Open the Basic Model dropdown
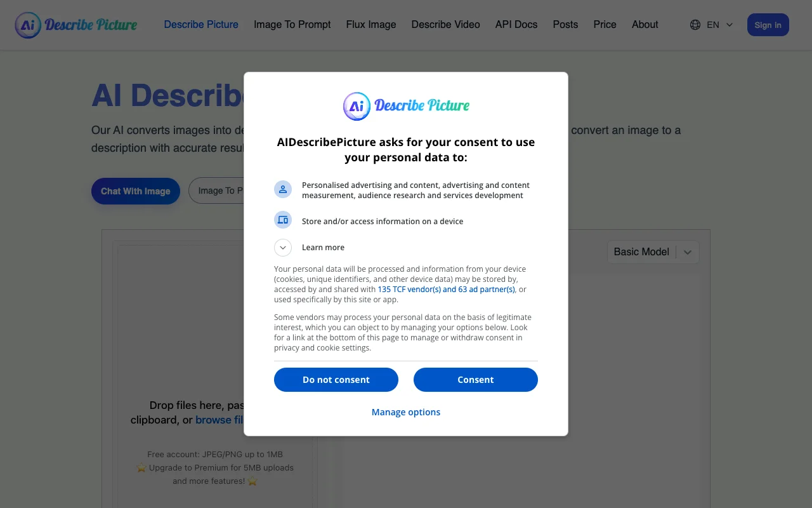 pyautogui.click(x=653, y=252)
